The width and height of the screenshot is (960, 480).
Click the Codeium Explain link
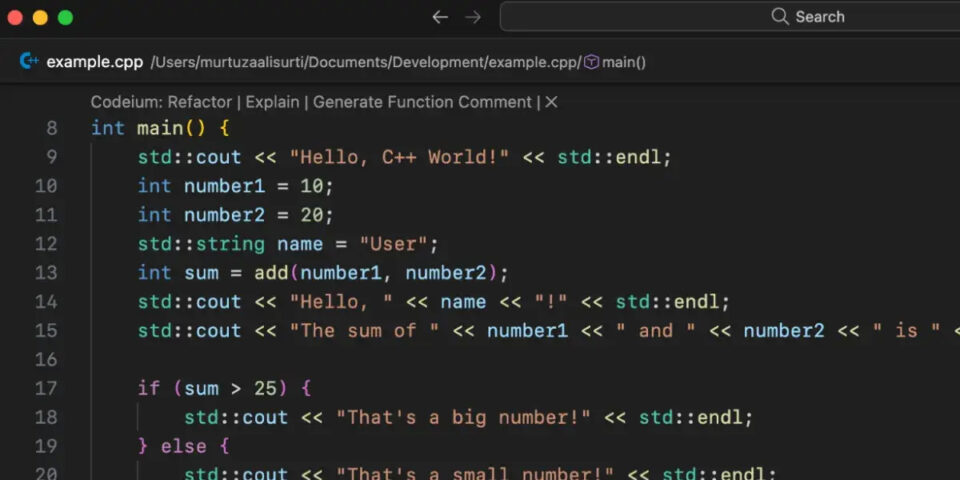coord(274,102)
